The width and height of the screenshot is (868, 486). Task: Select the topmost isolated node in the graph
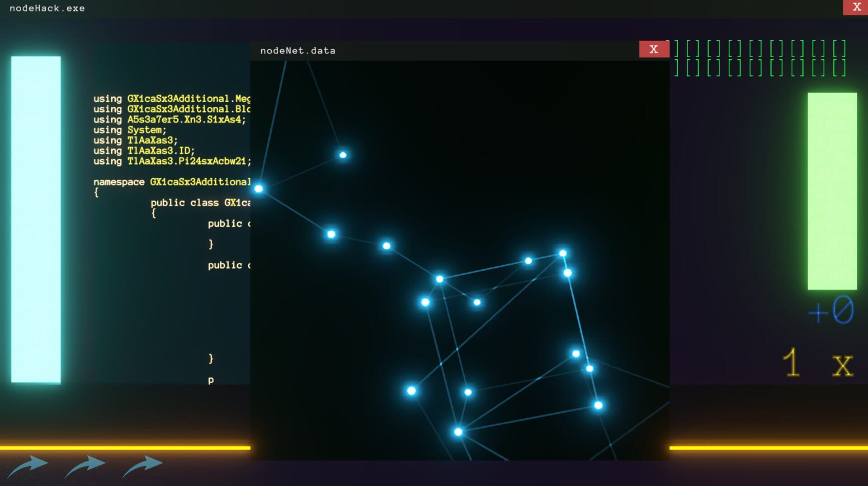click(x=342, y=155)
